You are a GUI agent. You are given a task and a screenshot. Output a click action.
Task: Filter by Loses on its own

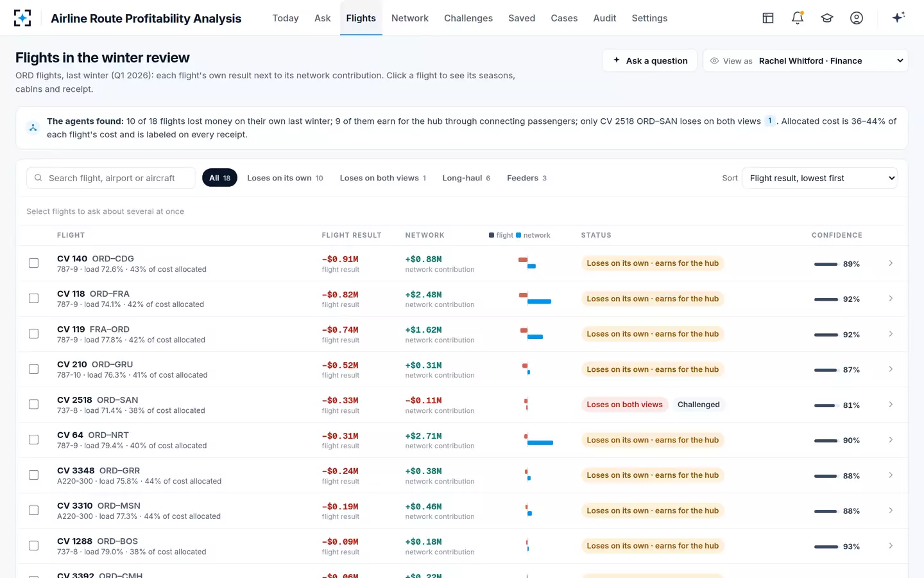pos(285,178)
